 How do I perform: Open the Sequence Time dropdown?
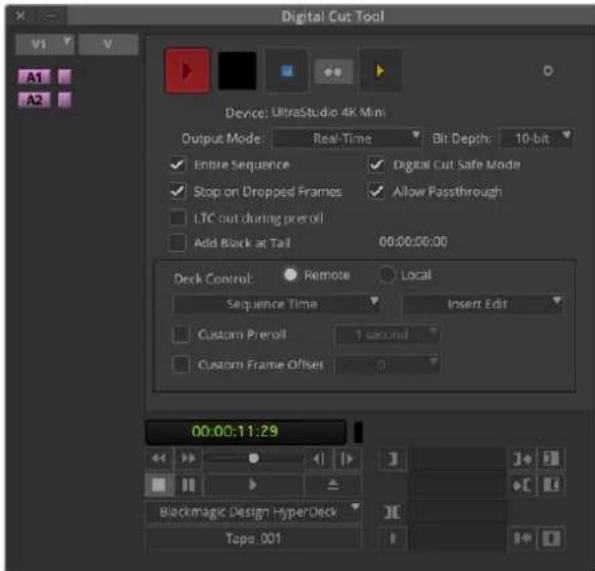coord(276,304)
